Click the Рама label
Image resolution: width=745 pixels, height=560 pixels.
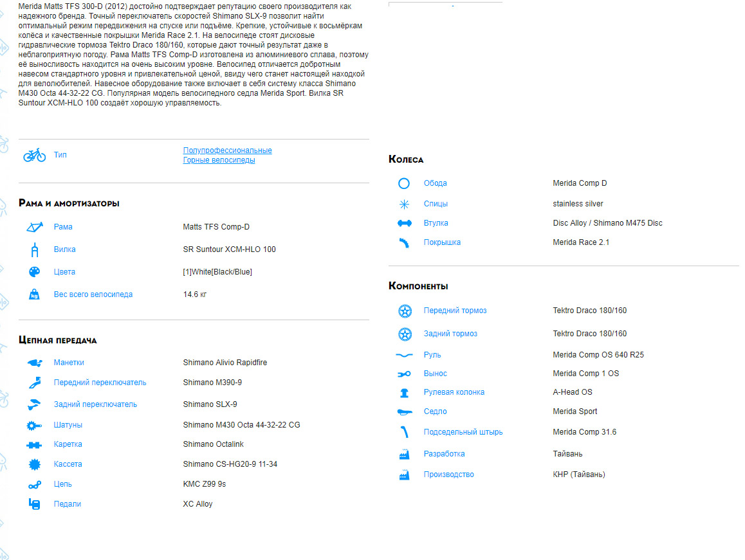click(x=63, y=227)
